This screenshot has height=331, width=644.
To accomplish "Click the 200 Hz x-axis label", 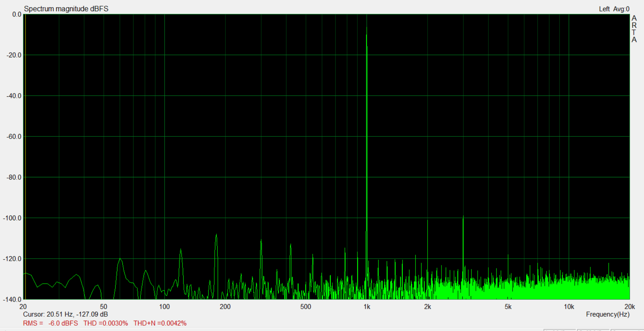I will pyautogui.click(x=225, y=307).
